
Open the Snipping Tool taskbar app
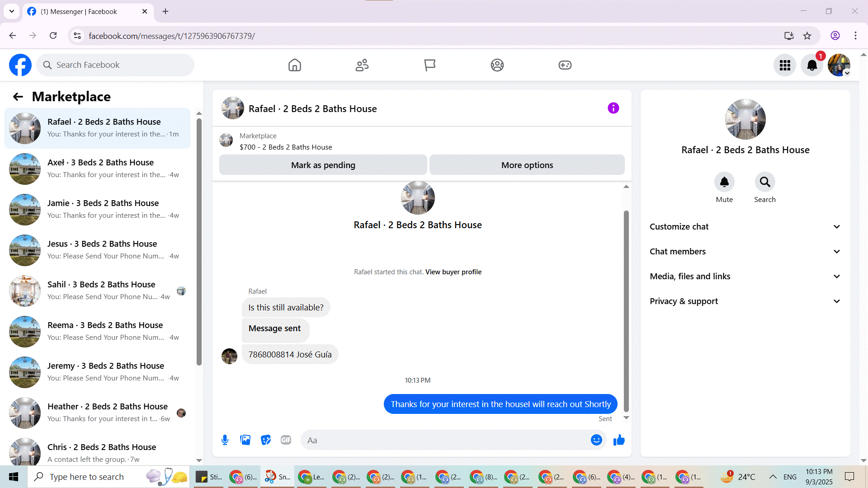click(277, 477)
